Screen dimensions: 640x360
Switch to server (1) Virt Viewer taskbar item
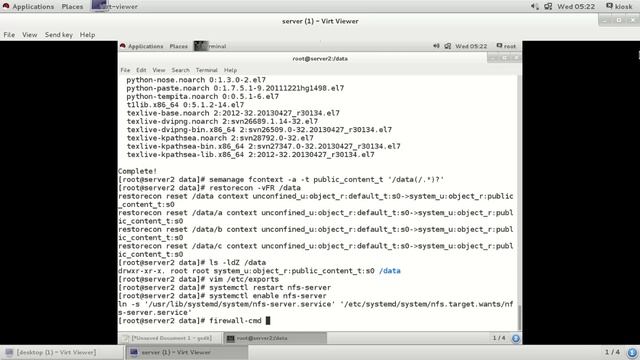187,352
